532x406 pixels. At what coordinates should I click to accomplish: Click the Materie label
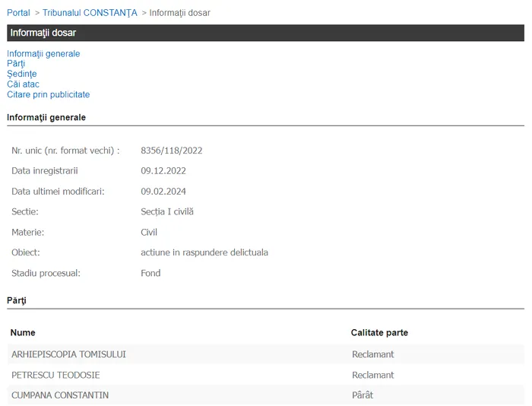tap(27, 232)
